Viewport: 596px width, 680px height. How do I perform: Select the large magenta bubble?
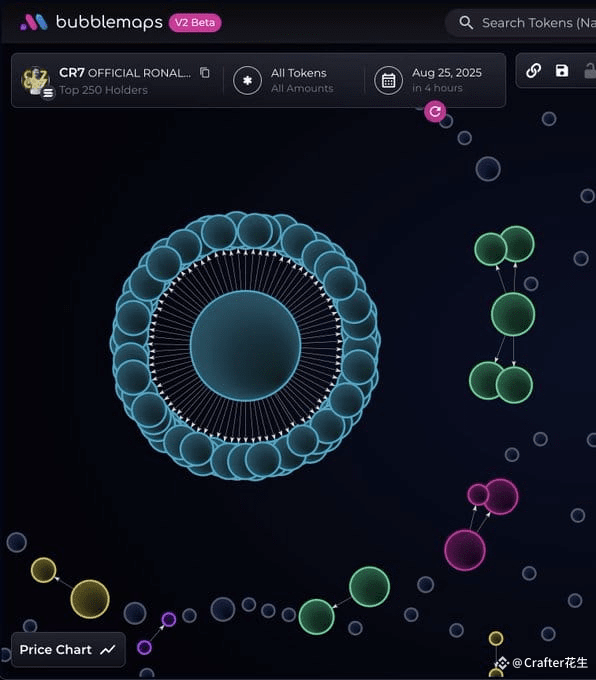pos(465,550)
